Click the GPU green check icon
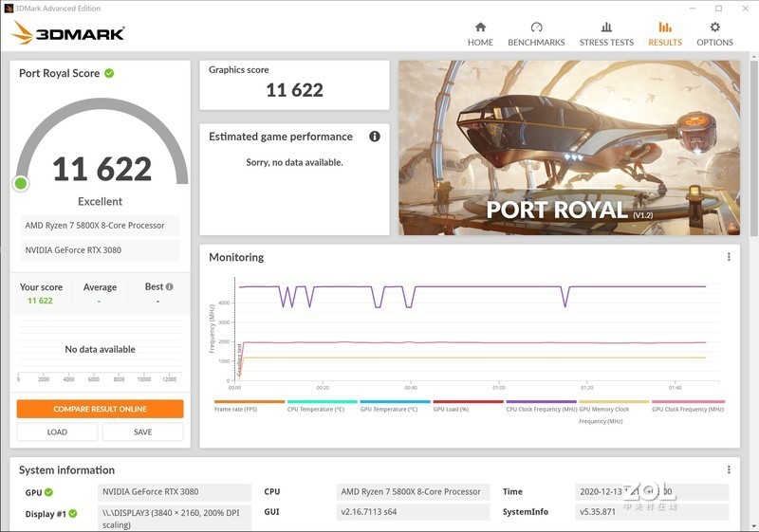 pyautogui.click(x=49, y=492)
